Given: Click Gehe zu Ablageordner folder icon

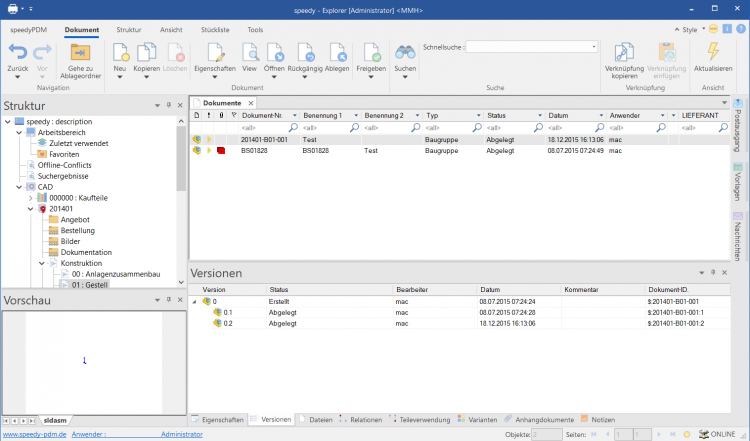Looking at the screenshot, I should (x=81, y=52).
